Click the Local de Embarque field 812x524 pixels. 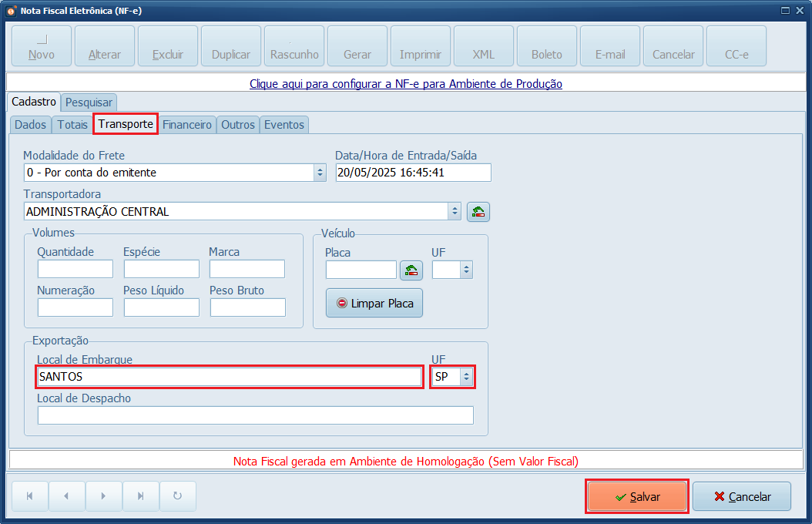229,377
